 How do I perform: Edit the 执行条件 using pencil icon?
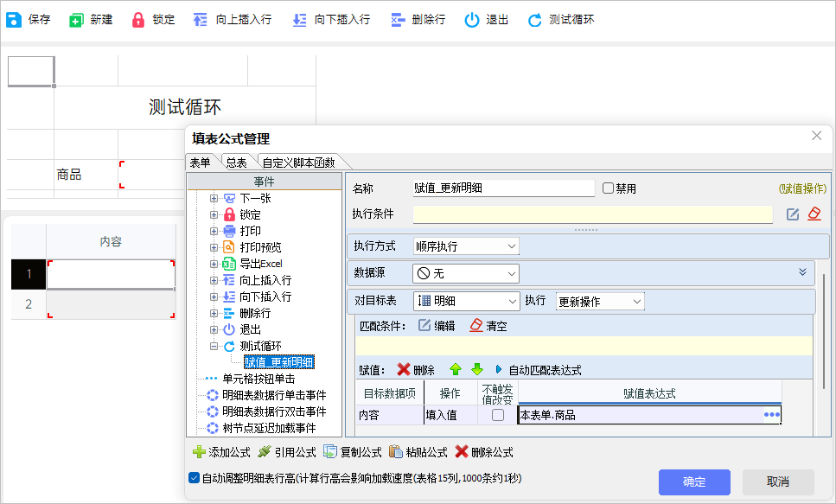(x=793, y=214)
